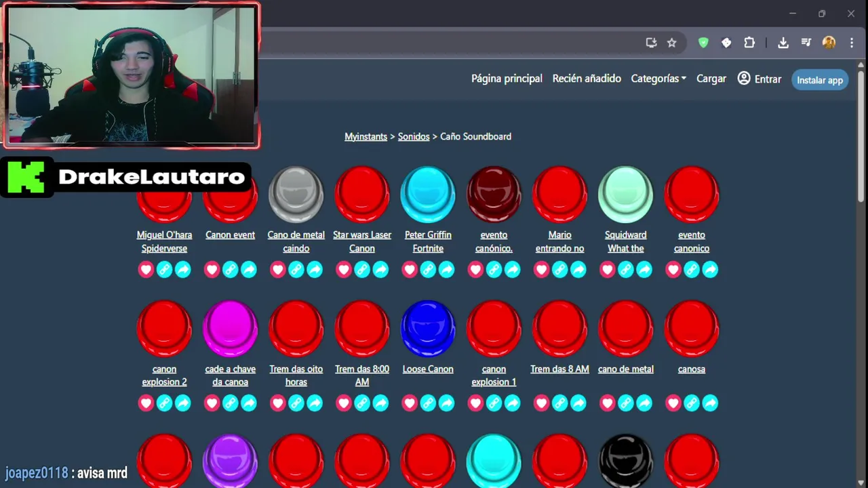Screen dimensions: 868x488
Task: Click the Instalar app button
Action: click(x=820, y=80)
